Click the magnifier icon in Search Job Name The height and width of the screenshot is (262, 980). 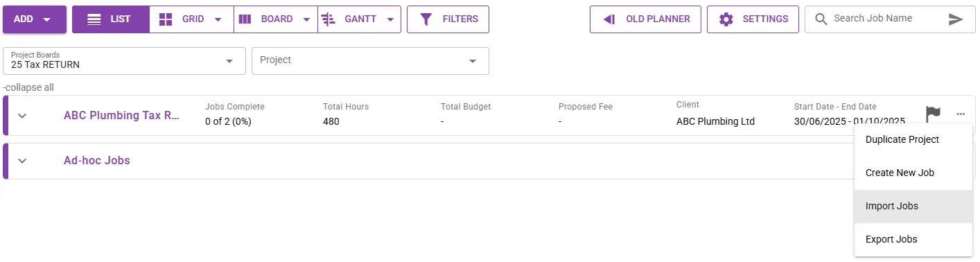coord(821,19)
